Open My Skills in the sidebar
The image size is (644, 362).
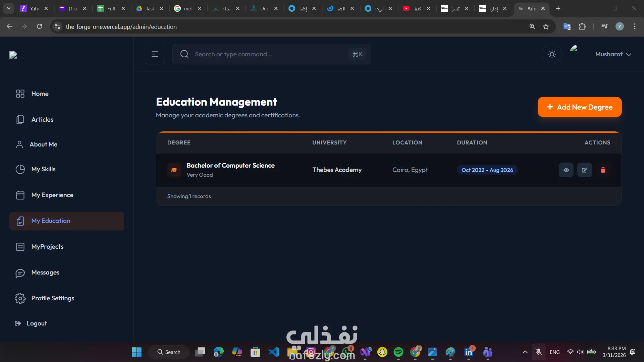pyautogui.click(x=43, y=169)
